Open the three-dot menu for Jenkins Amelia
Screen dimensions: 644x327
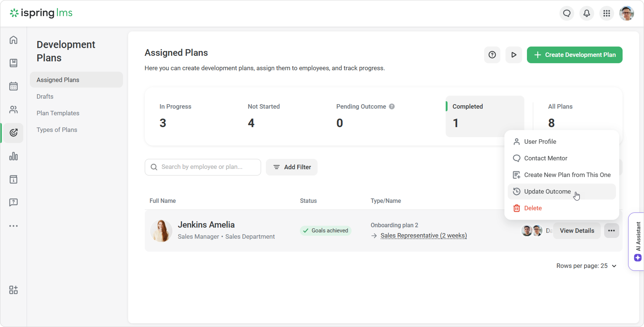[611, 231]
